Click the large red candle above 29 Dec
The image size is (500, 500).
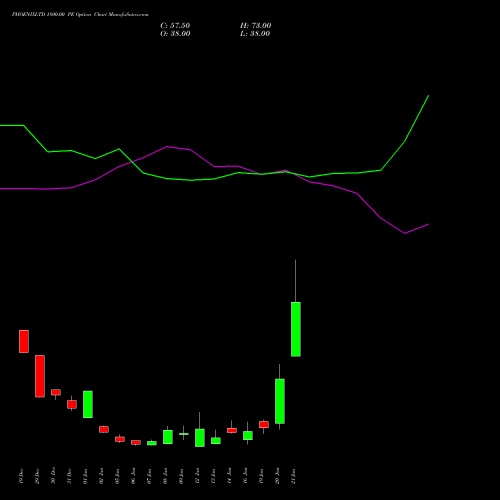point(40,376)
